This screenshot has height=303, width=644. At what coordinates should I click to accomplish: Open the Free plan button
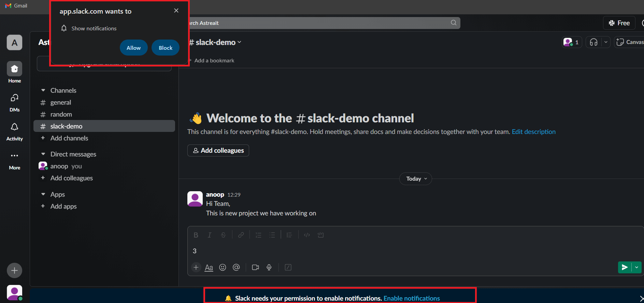[619, 23]
